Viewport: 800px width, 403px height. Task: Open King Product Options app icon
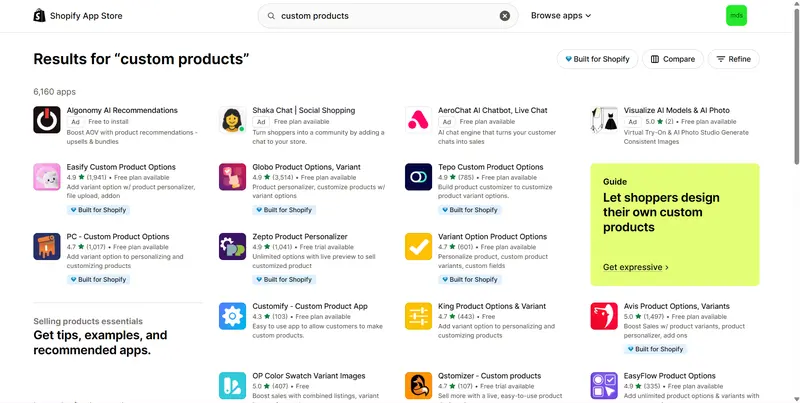coord(418,316)
